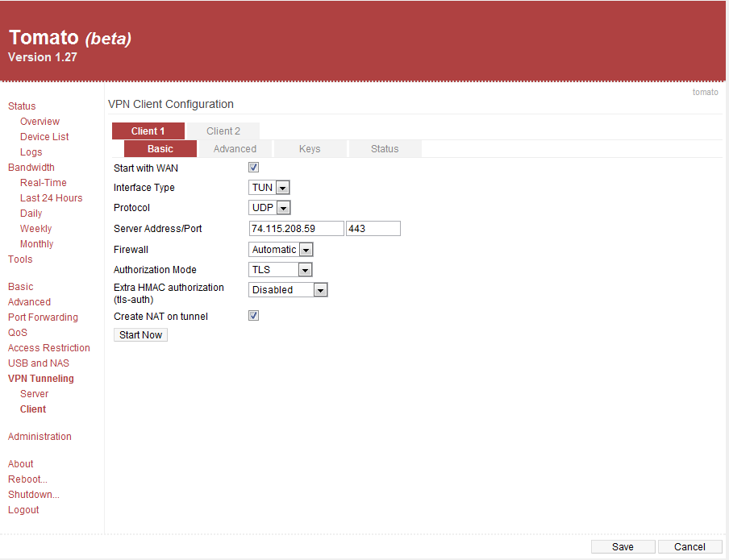Open the Advanced sub-tab
Screen dimensions: 729x560
point(235,149)
